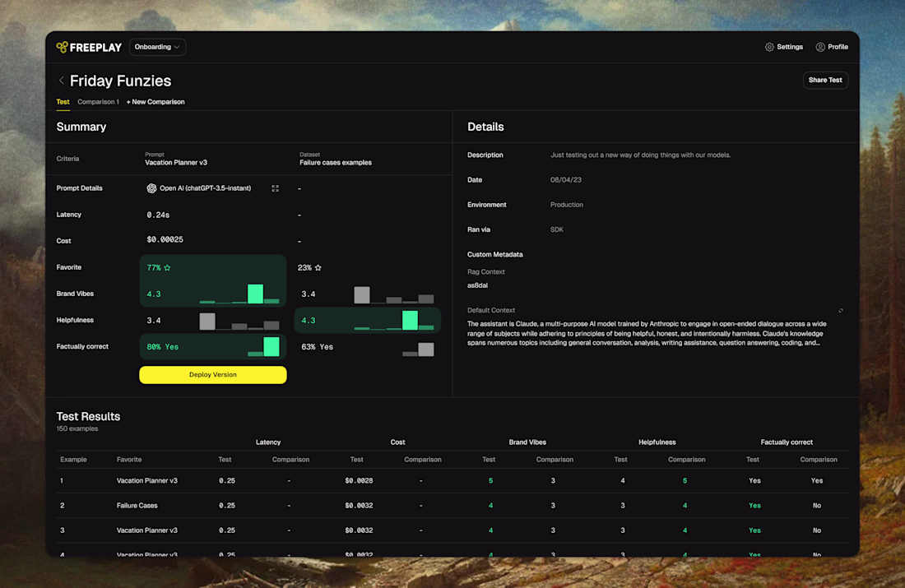
Task: Click the 63% Yes gray chart
Action: 418,350
